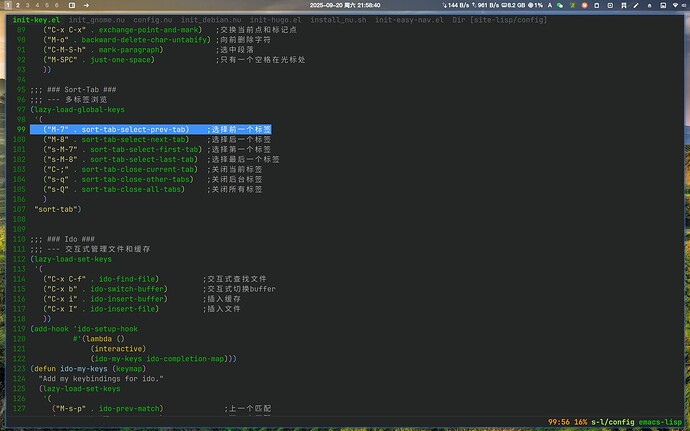Viewport: 690px width, 431px height.
Task: Switch to workspace 3
Action: pyautogui.click(x=25, y=6)
